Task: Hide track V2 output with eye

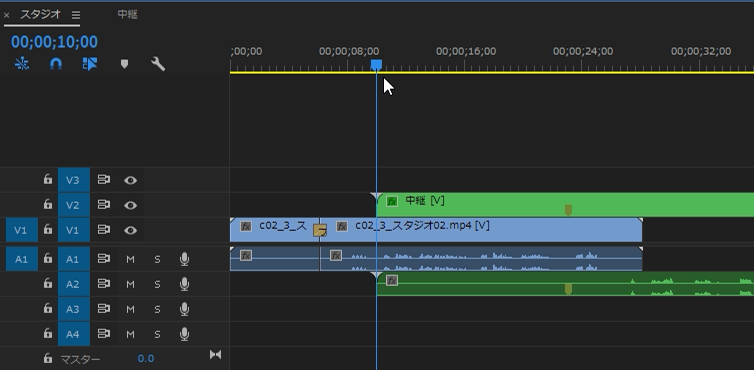Action: coord(130,205)
